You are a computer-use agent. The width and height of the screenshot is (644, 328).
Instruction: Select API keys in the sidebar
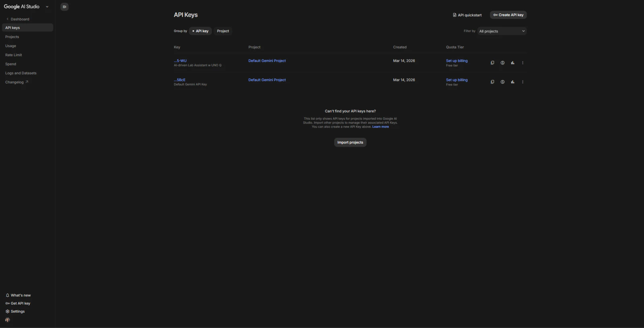coord(27,28)
